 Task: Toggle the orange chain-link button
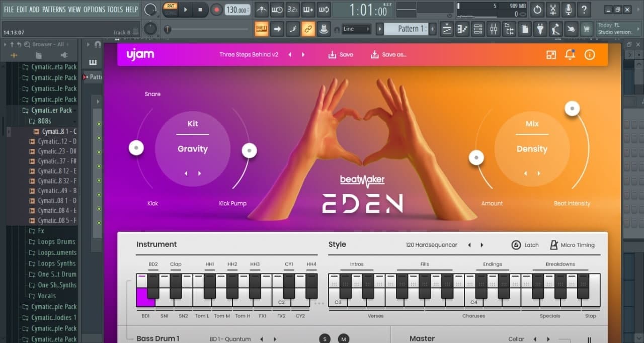(x=308, y=29)
